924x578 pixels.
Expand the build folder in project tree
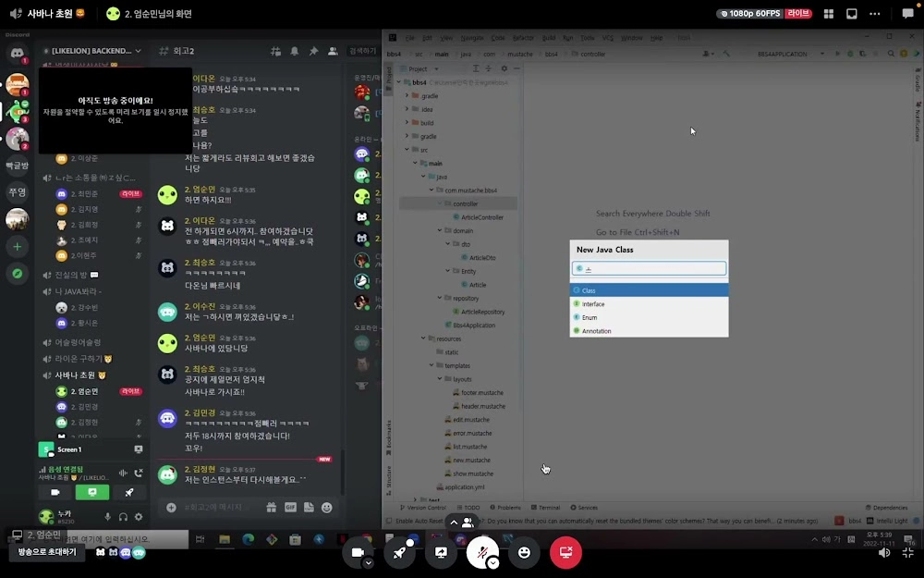point(407,123)
